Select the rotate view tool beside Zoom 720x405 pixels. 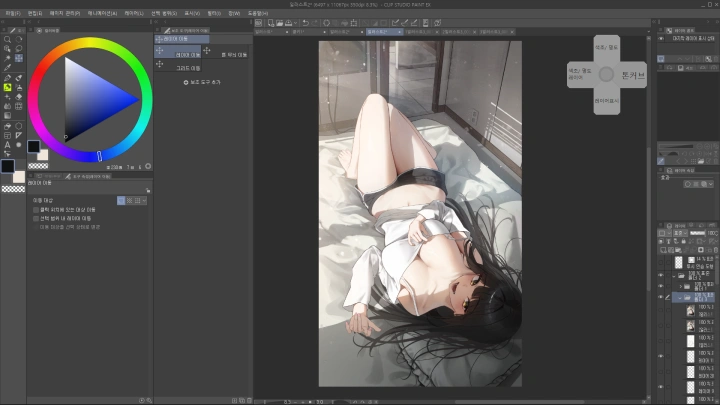click(19, 39)
